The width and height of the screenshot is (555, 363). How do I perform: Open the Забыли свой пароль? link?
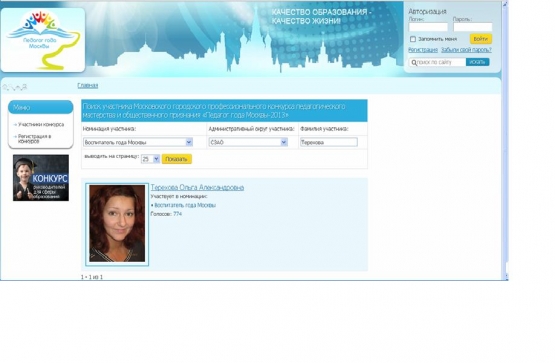coord(466,50)
